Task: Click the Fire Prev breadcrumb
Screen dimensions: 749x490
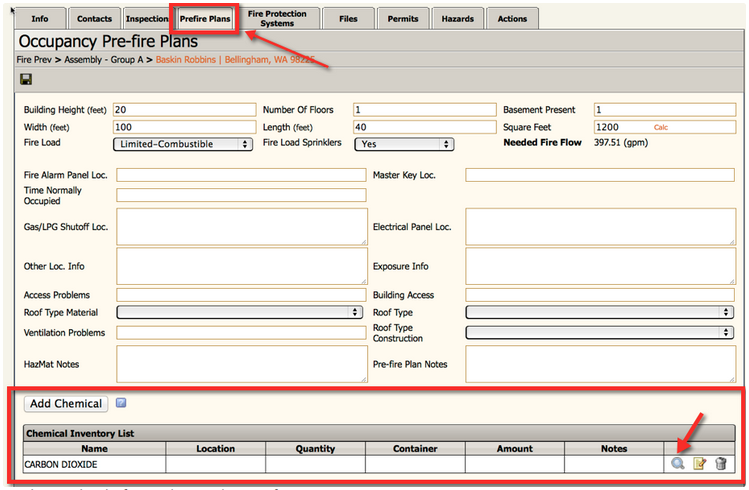Action: pos(34,60)
